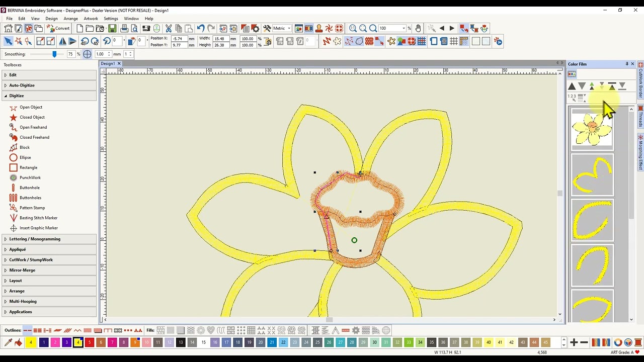
Task: Click the color picker eyedropper icon
Action: [x=8, y=342]
